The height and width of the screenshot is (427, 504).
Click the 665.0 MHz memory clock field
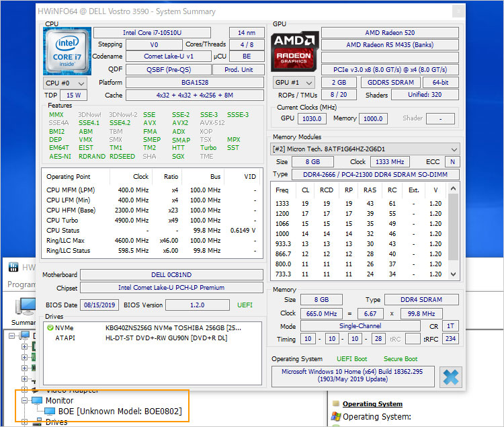click(x=321, y=313)
